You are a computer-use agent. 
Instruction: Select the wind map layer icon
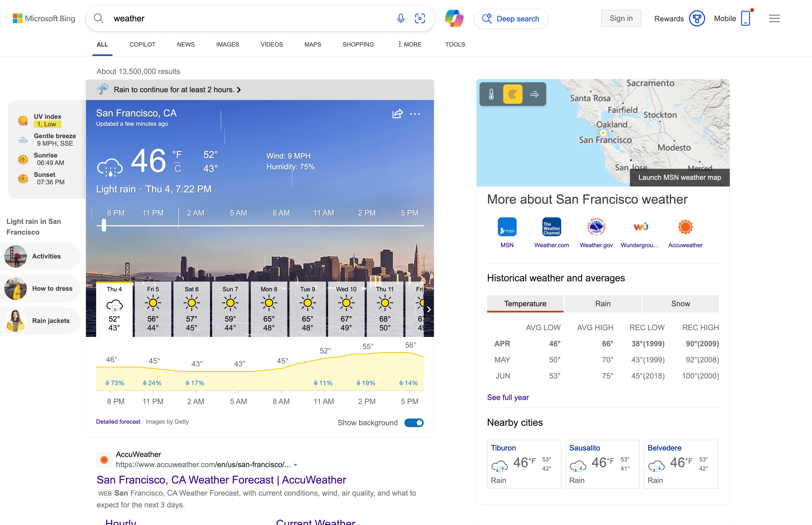tap(534, 94)
